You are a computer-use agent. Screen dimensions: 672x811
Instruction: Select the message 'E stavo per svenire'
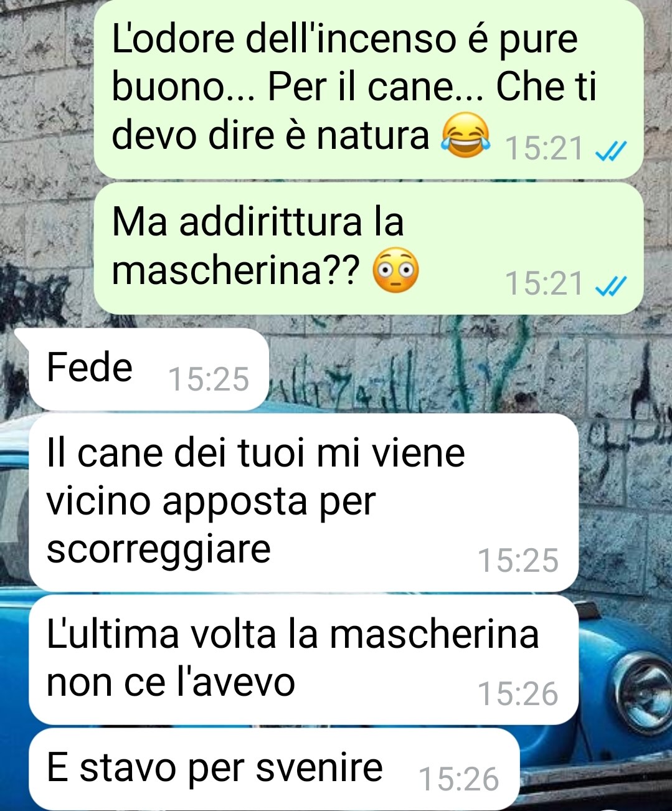(274, 769)
